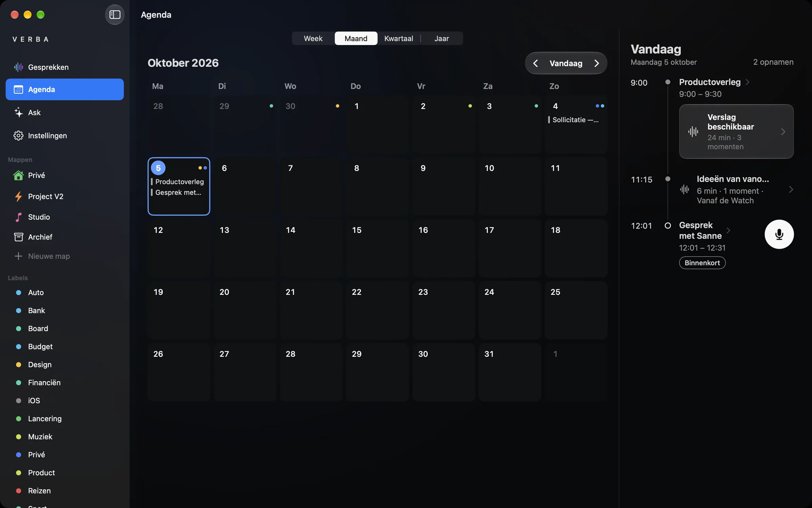Viewport: 812px width, 508px height.
Task: Click the '2 opnamen' text
Action: click(773, 62)
